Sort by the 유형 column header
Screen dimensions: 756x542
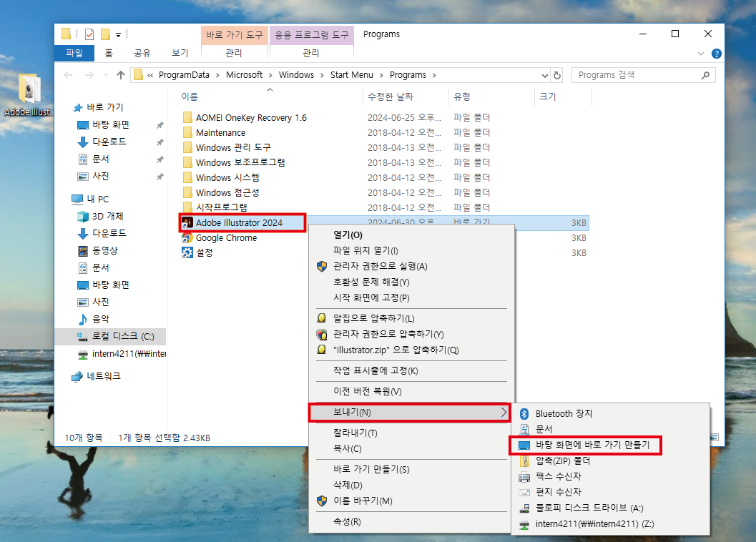point(492,97)
